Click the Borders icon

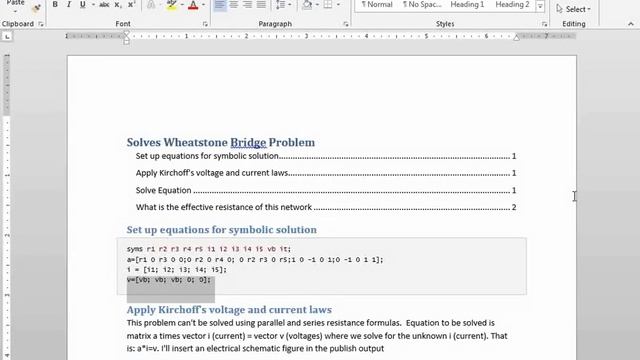328,4
